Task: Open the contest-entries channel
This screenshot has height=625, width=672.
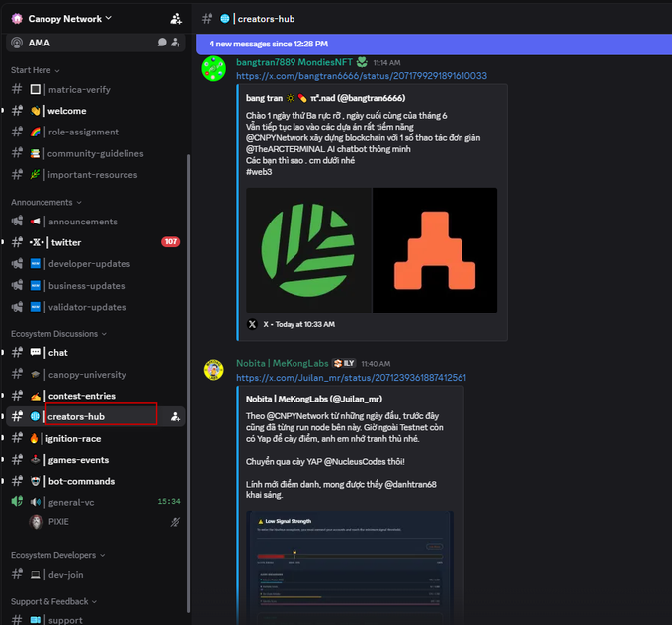Action: point(95,396)
